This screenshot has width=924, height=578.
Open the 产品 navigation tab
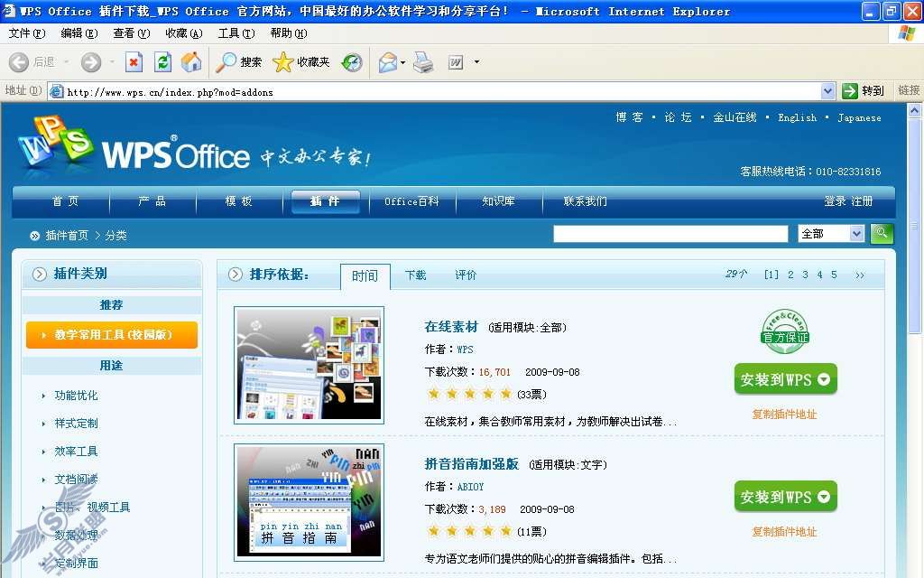point(152,201)
